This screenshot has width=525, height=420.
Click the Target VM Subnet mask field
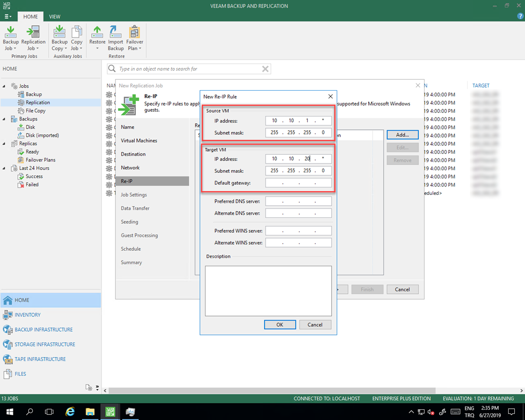click(x=298, y=171)
